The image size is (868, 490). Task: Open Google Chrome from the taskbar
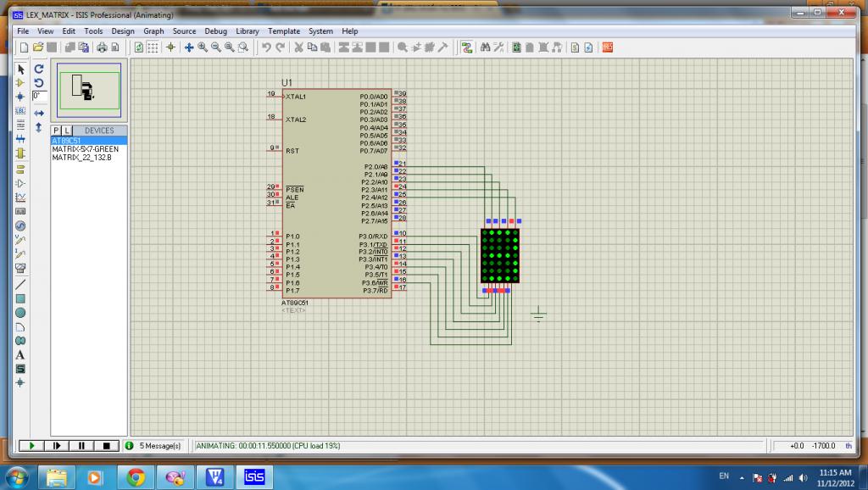click(135, 476)
